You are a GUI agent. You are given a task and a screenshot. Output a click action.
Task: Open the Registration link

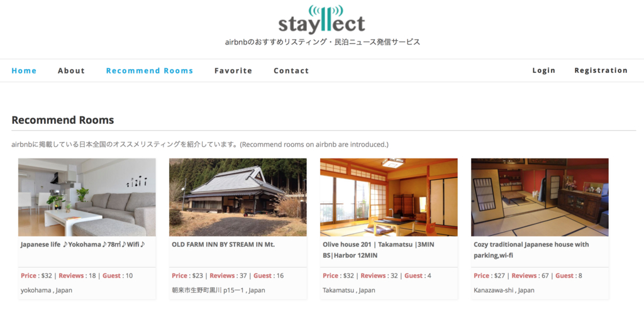tap(601, 70)
